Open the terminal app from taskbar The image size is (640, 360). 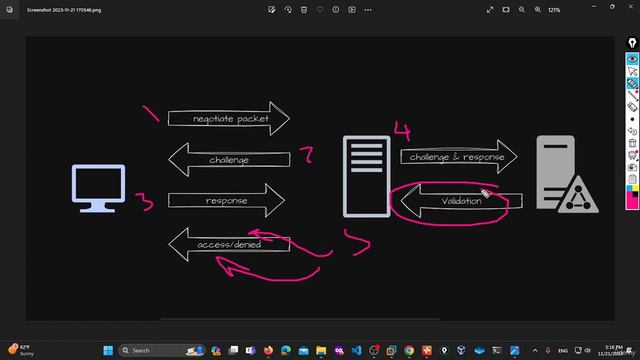497,350
